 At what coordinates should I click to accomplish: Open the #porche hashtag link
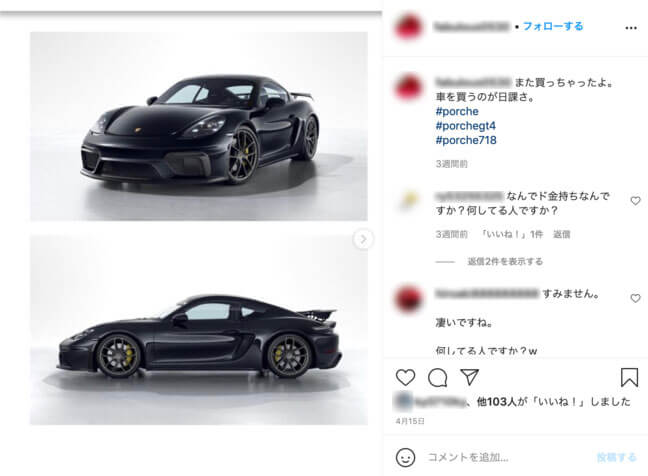tap(457, 111)
